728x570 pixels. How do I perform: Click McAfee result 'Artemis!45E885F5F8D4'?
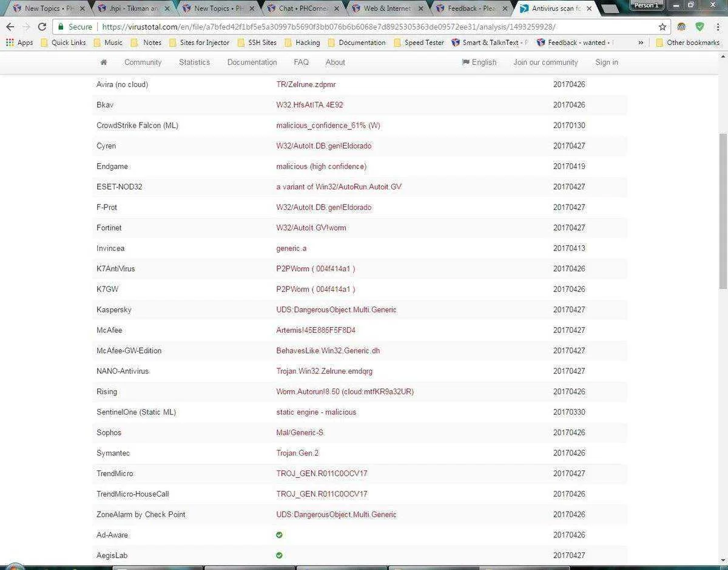[315, 330]
